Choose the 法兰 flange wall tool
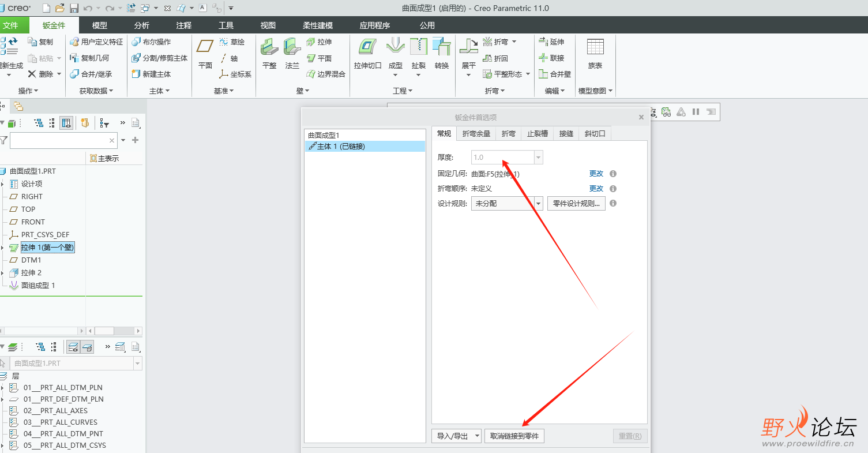This screenshot has width=868, height=453. coord(292,54)
